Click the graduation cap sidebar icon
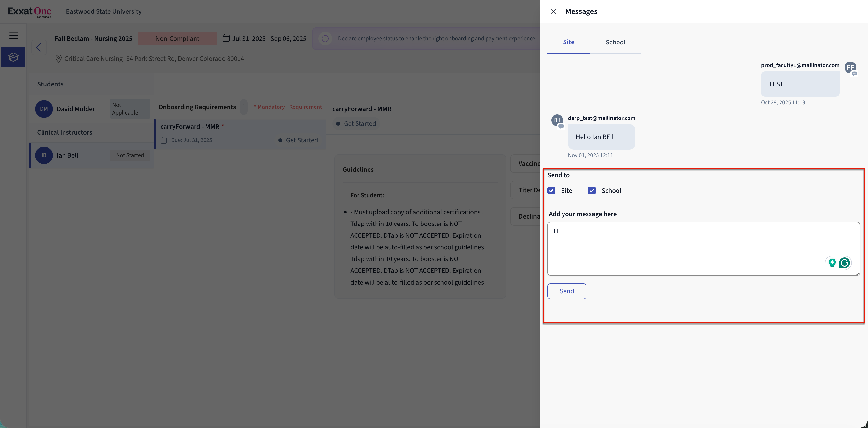The height and width of the screenshot is (428, 868). [13, 57]
